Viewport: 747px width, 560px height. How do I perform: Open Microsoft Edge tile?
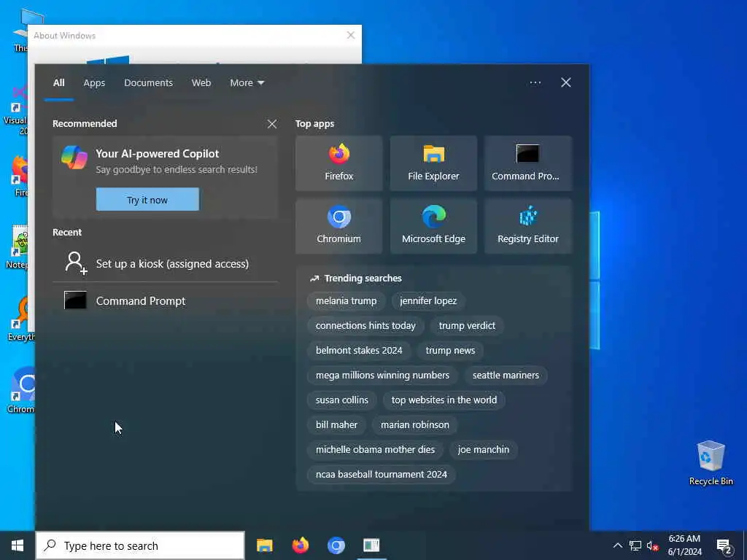pos(433,226)
